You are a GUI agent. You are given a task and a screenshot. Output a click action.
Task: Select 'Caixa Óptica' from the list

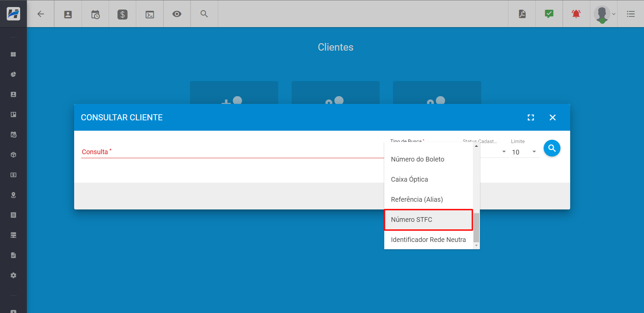pyautogui.click(x=409, y=179)
